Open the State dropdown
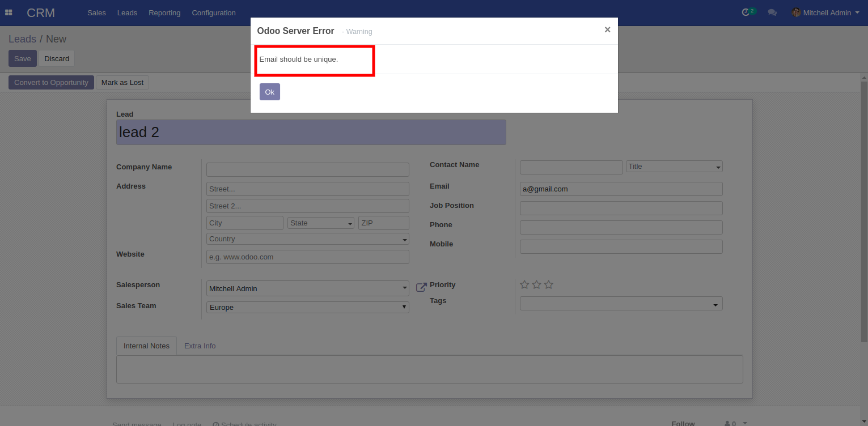The height and width of the screenshot is (426, 868). pyautogui.click(x=321, y=223)
